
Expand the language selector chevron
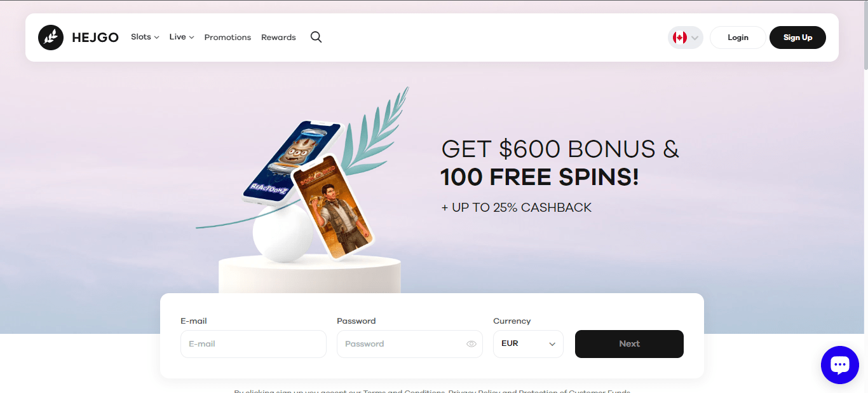coord(695,38)
